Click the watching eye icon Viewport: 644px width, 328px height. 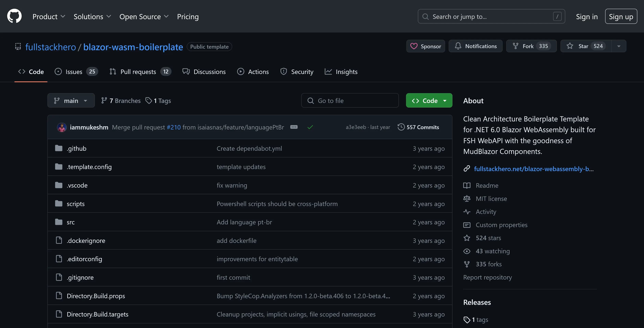point(467,251)
